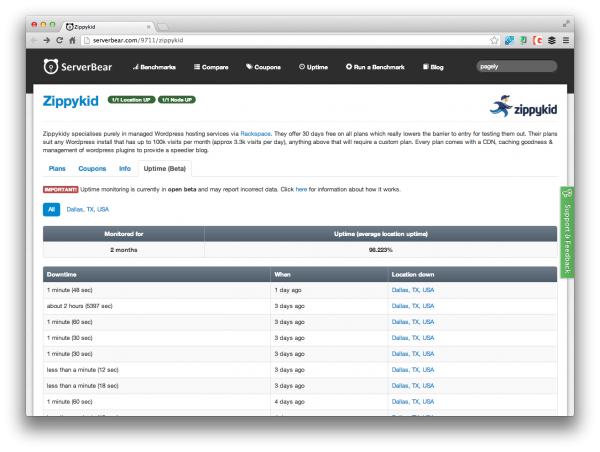This screenshot has width=600, height=452.
Task: Click 'less than a minute (18 sec)' cell
Action: 157,386
